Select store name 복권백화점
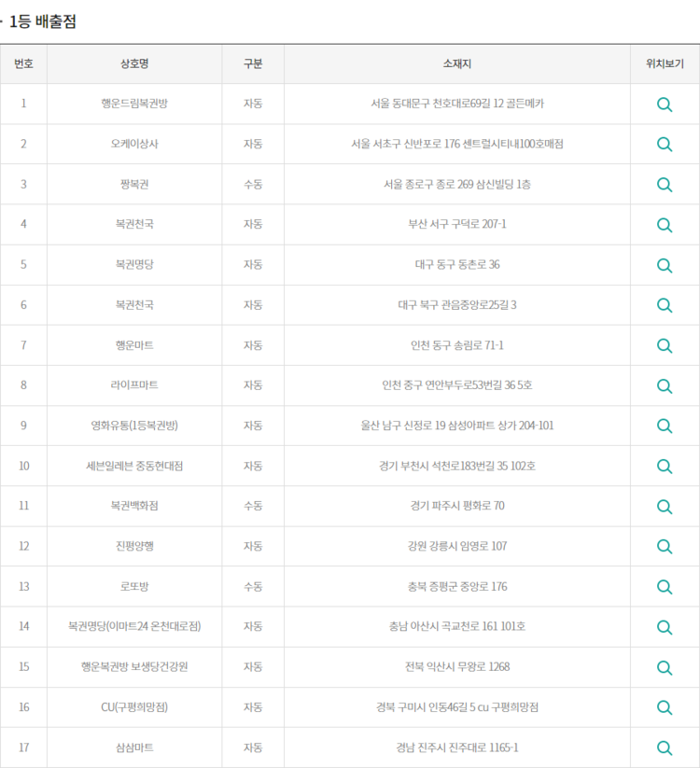 (x=134, y=506)
